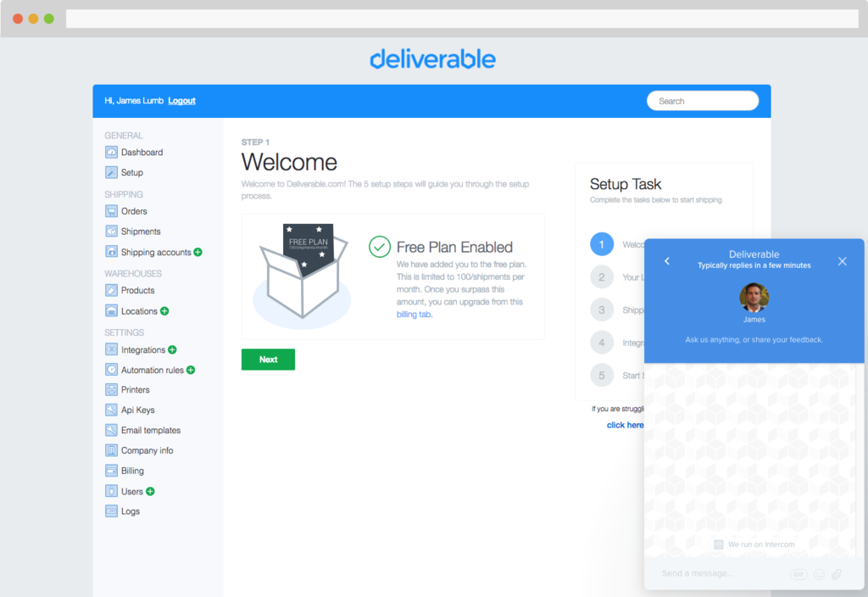Add a new shipping account plus icon
868x597 pixels.
[x=198, y=252]
